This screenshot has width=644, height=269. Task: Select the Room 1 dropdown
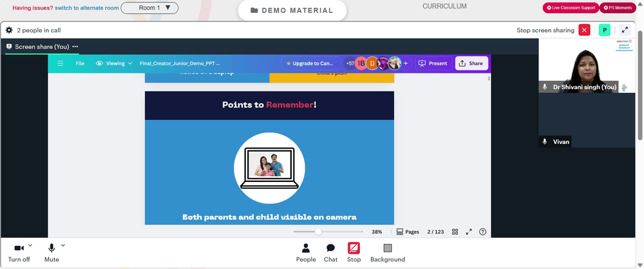coord(149,8)
